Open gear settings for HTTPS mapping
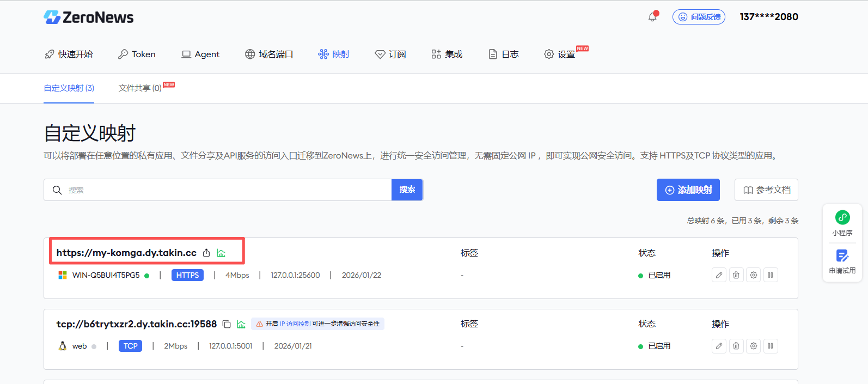This screenshot has width=868, height=384. 754,275
